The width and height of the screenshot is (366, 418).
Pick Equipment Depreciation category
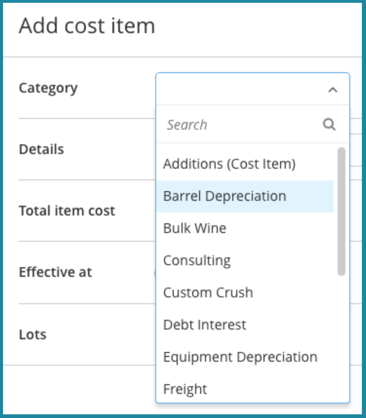pos(245,357)
